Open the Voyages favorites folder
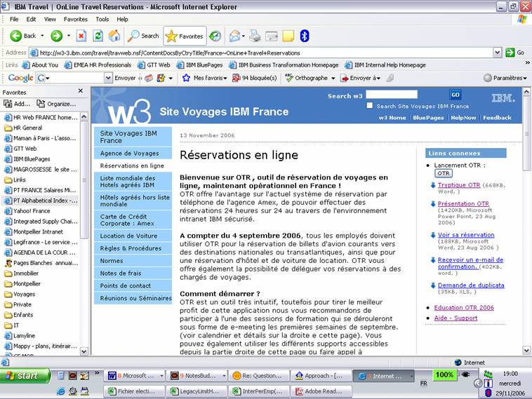The image size is (532, 399). 20,294
